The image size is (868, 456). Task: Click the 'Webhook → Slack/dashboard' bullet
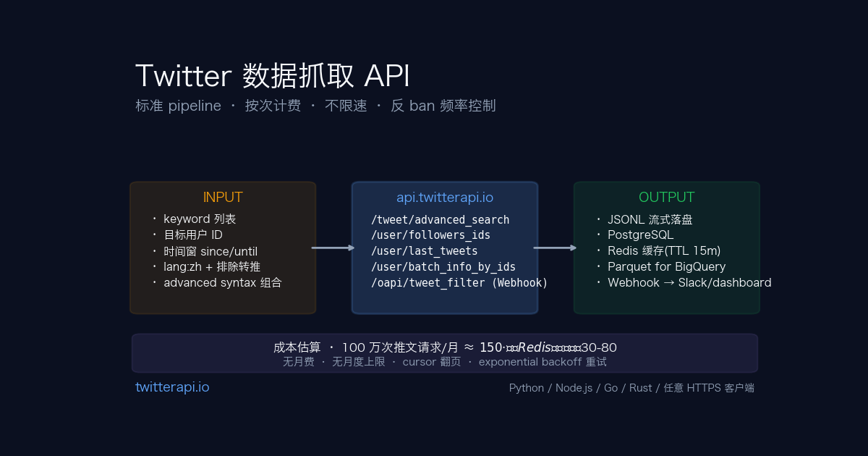684,283
